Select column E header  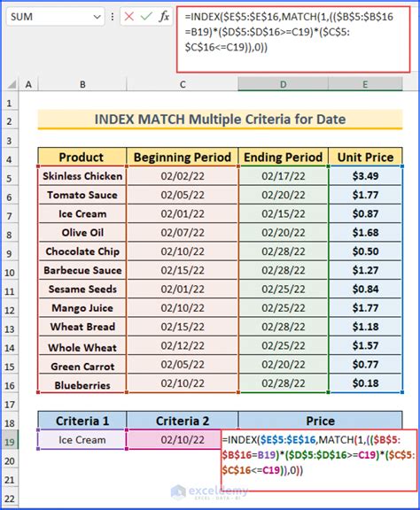(x=365, y=84)
